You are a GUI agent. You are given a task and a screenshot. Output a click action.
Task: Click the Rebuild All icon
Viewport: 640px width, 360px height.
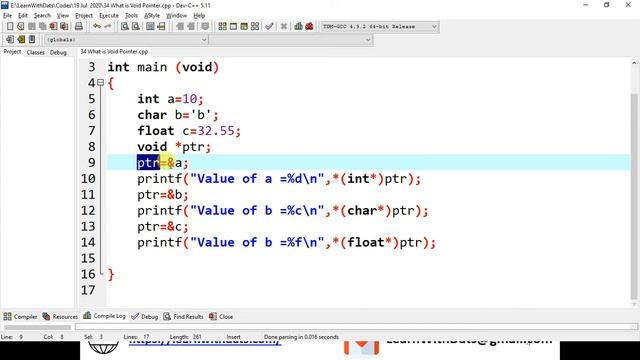[x=255, y=27]
